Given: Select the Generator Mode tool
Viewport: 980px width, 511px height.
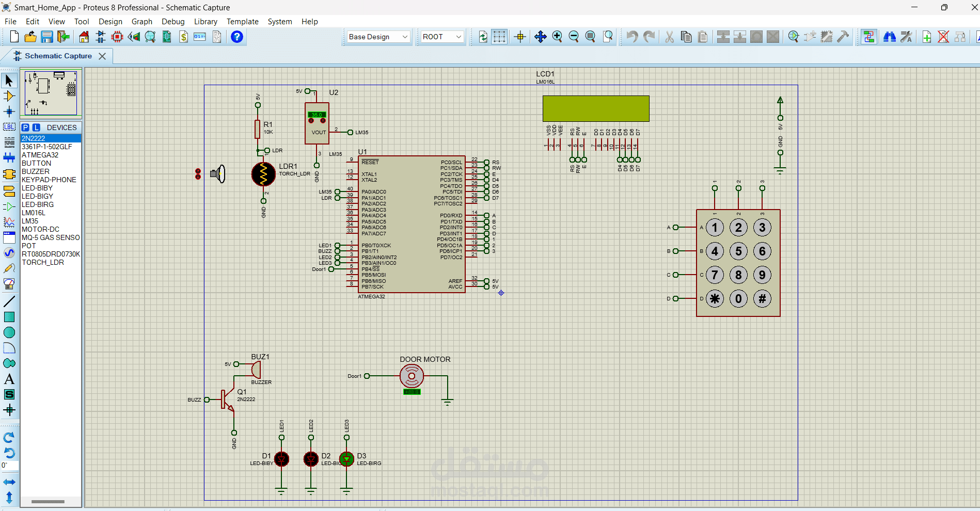Looking at the screenshot, I should [x=9, y=253].
